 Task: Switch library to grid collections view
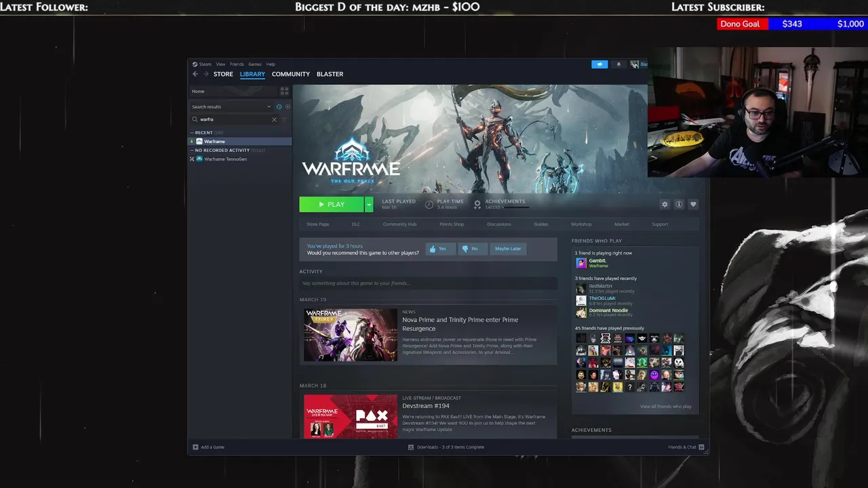pos(284,91)
